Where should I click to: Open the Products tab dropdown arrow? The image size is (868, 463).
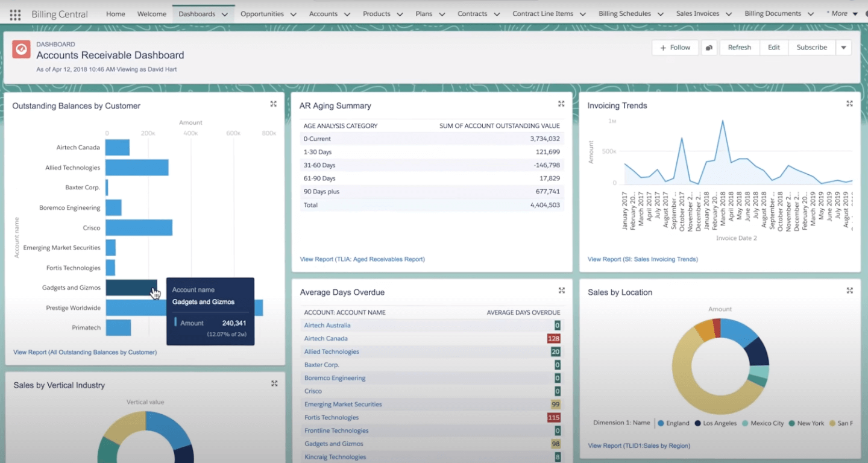400,14
